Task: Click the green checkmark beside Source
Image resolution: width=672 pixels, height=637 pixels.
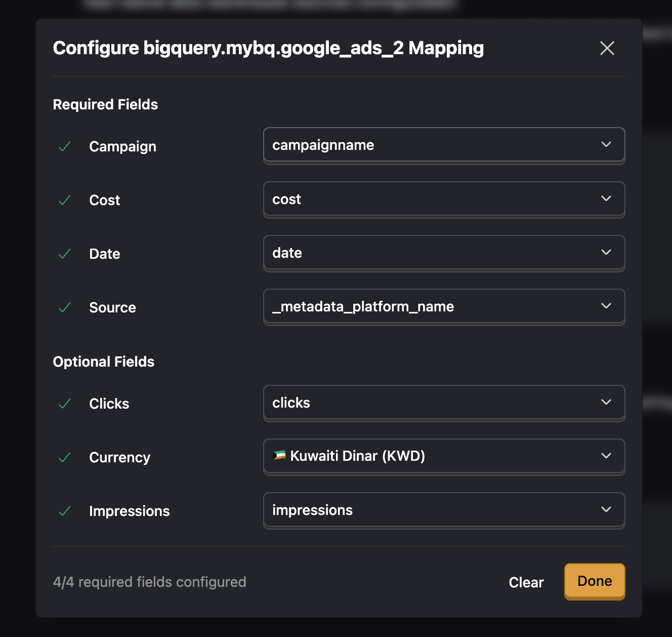Action: pyautogui.click(x=65, y=308)
